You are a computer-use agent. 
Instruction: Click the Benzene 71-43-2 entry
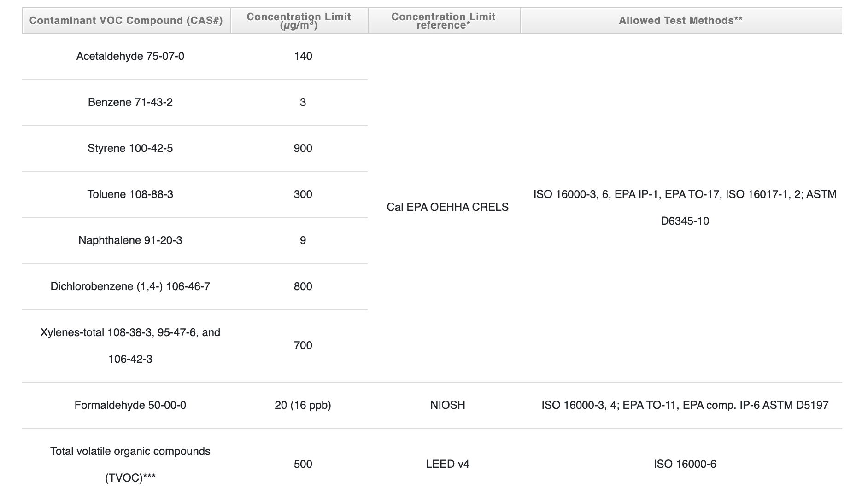click(131, 102)
